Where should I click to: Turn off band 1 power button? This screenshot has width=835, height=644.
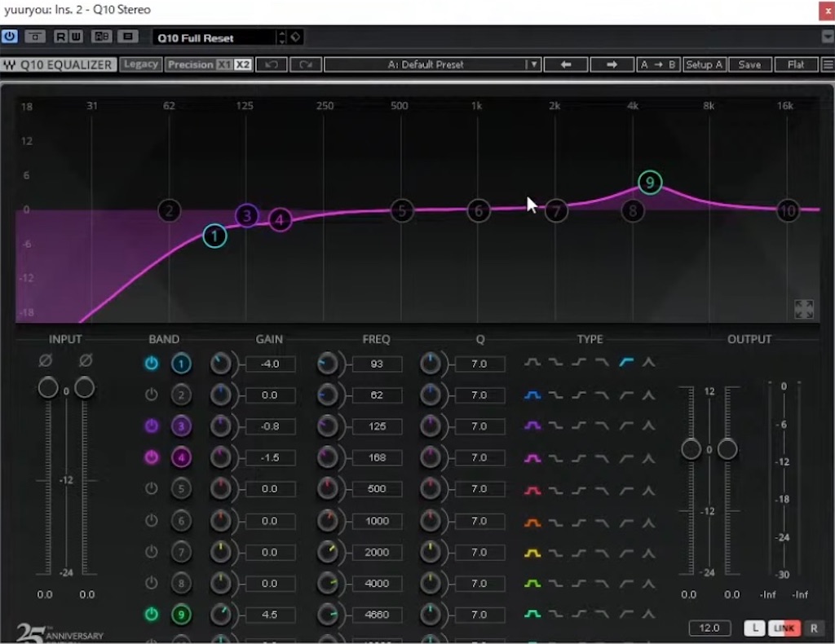point(152,364)
